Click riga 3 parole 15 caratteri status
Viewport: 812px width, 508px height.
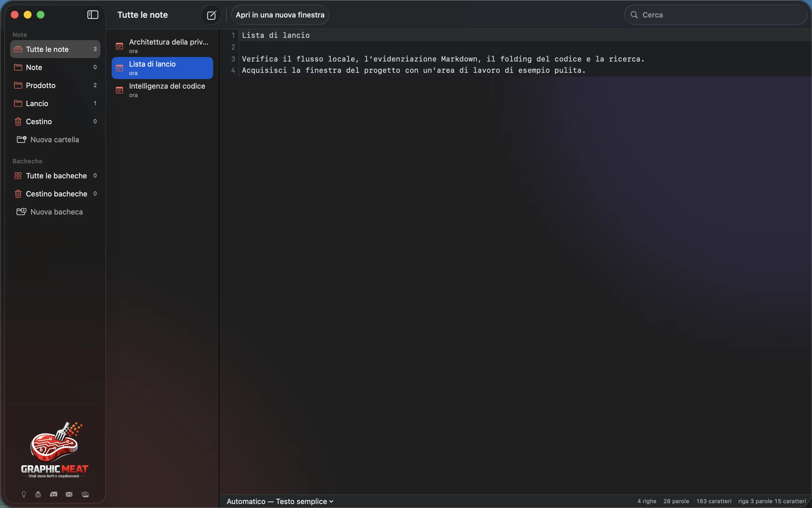click(772, 501)
